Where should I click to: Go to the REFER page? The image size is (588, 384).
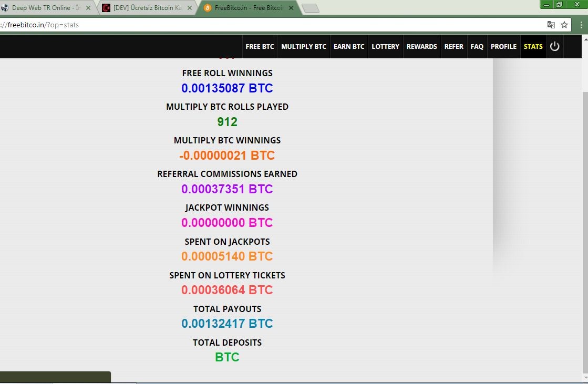[x=454, y=47]
